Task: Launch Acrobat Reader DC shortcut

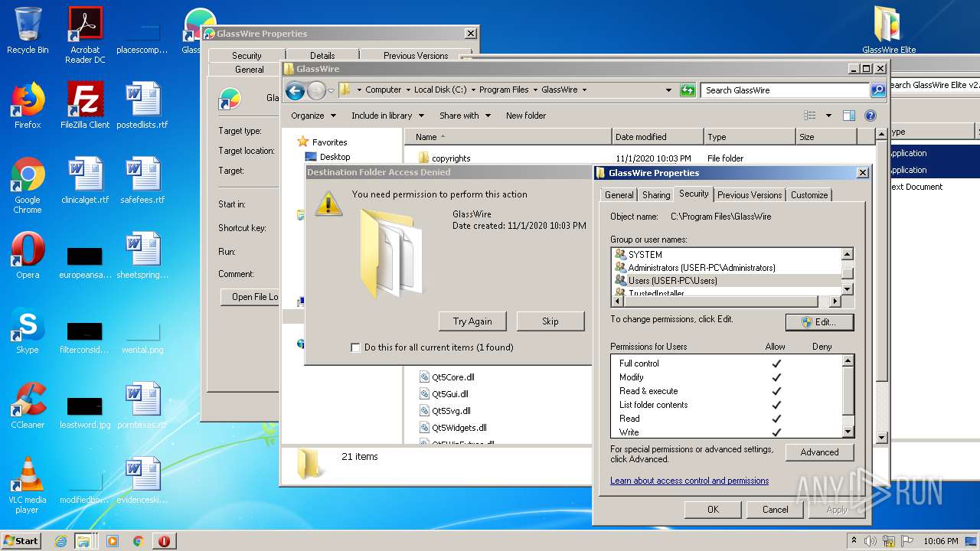Action: [85, 35]
